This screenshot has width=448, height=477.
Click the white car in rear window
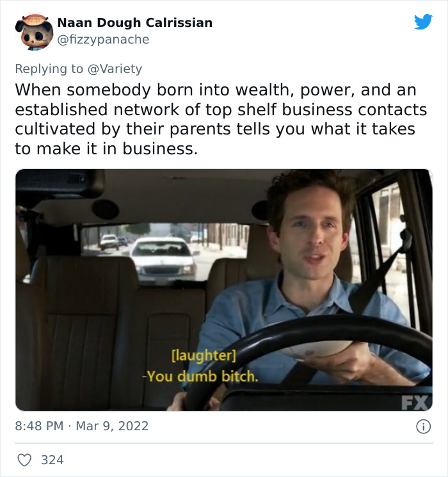click(x=164, y=259)
